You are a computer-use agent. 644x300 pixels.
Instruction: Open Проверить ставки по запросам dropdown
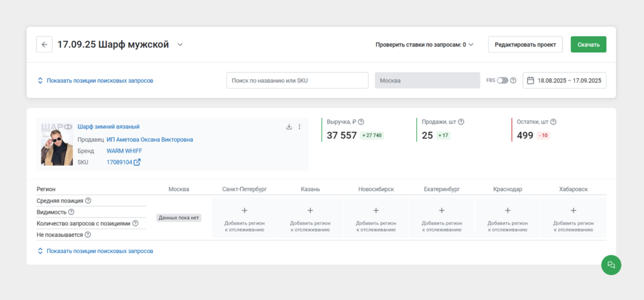tap(424, 45)
